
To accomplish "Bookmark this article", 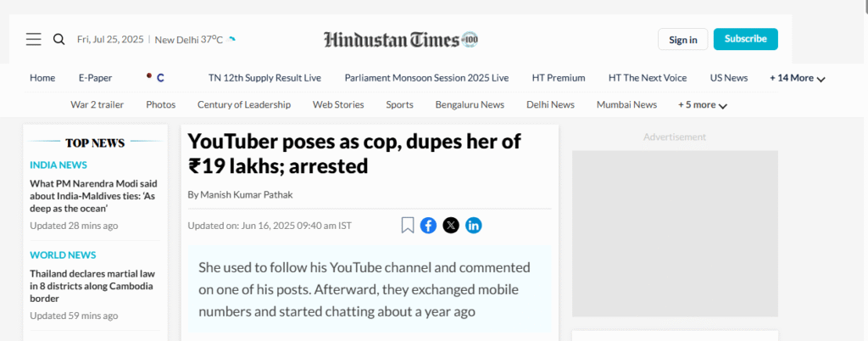I will click(x=408, y=225).
